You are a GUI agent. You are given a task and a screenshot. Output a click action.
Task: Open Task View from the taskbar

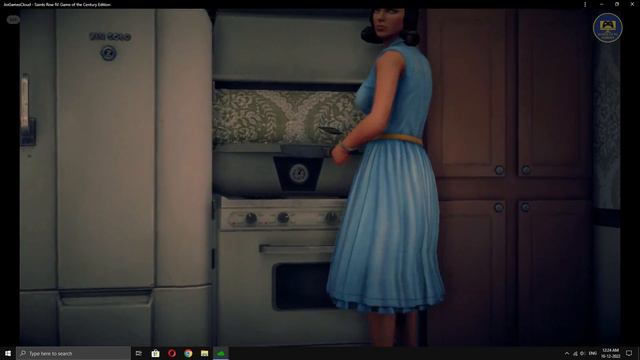pos(139,353)
